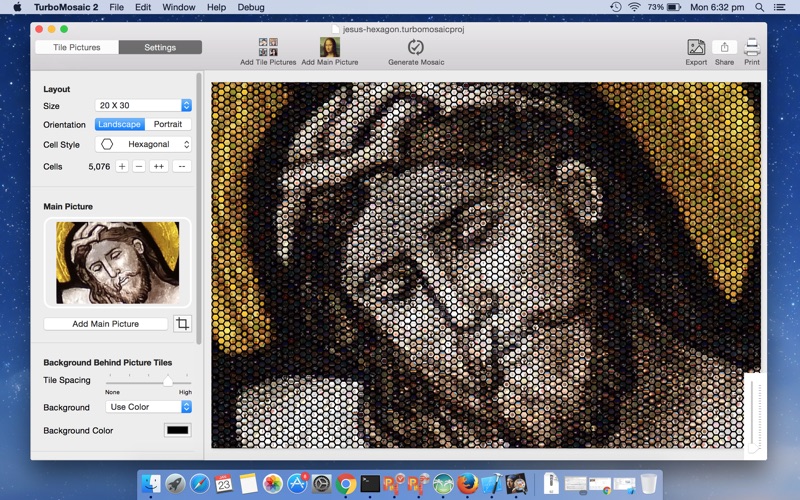Open Calendar in the dock
Viewport: 800px width, 500px height.
tap(224, 483)
